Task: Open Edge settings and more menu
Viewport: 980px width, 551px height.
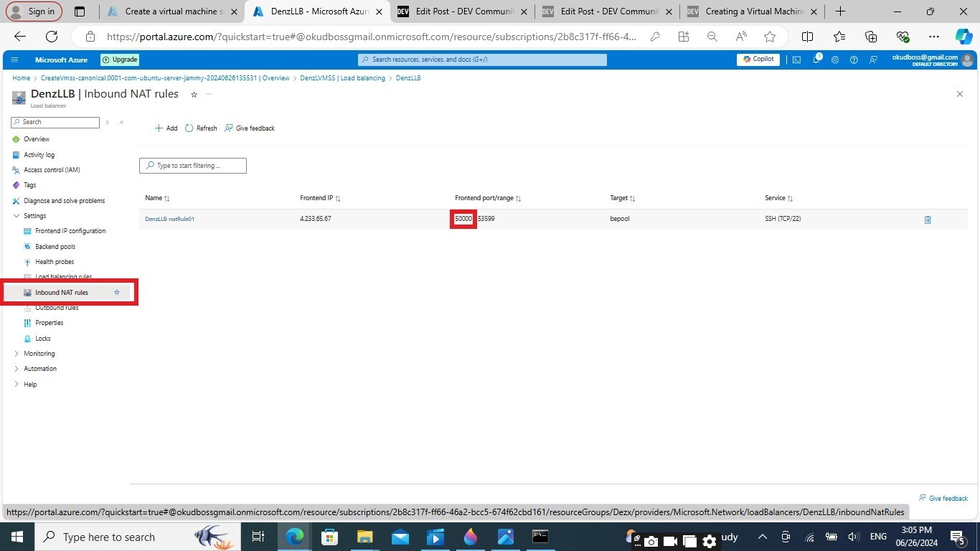Action: (x=933, y=37)
